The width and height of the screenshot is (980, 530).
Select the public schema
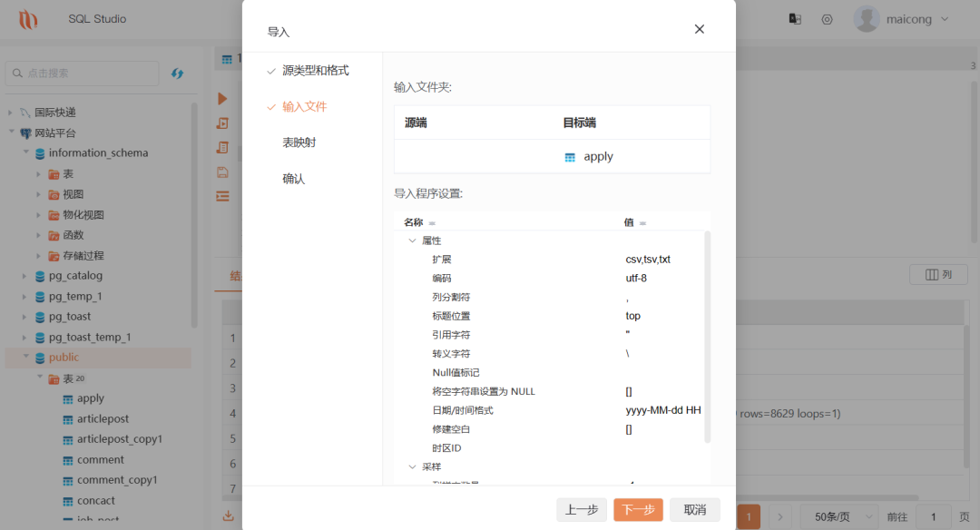64,358
